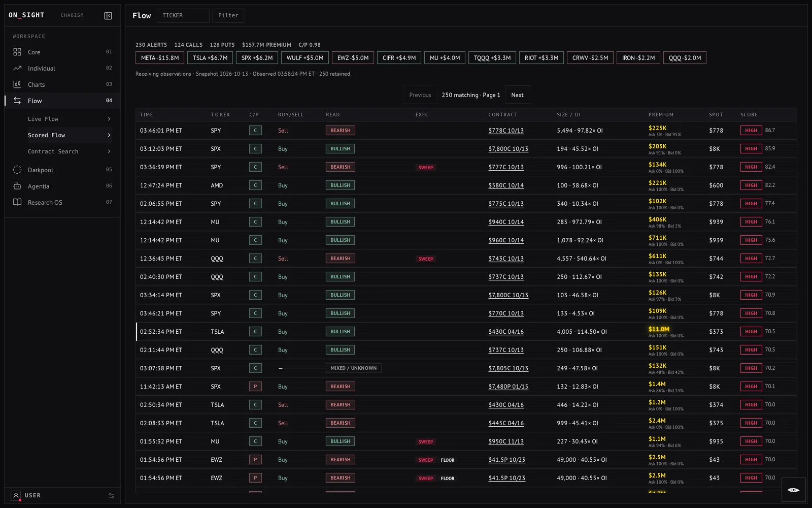Click the Darkpool dashed-circle icon
The image size is (812, 508).
click(17, 170)
